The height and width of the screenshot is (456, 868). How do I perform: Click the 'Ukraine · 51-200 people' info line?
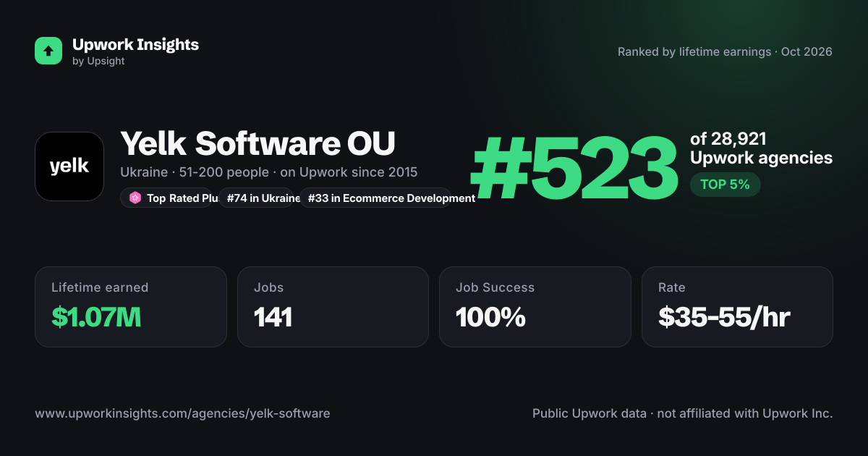click(268, 172)
